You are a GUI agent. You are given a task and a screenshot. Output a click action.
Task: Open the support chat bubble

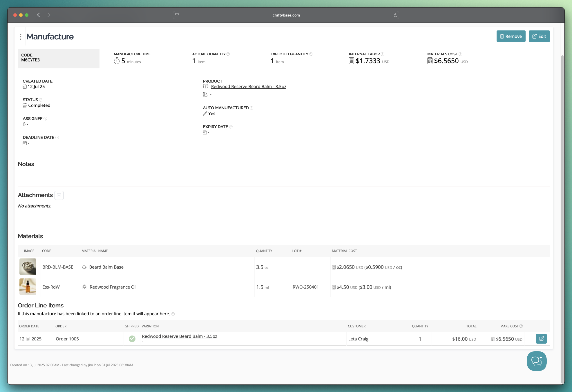536,361
